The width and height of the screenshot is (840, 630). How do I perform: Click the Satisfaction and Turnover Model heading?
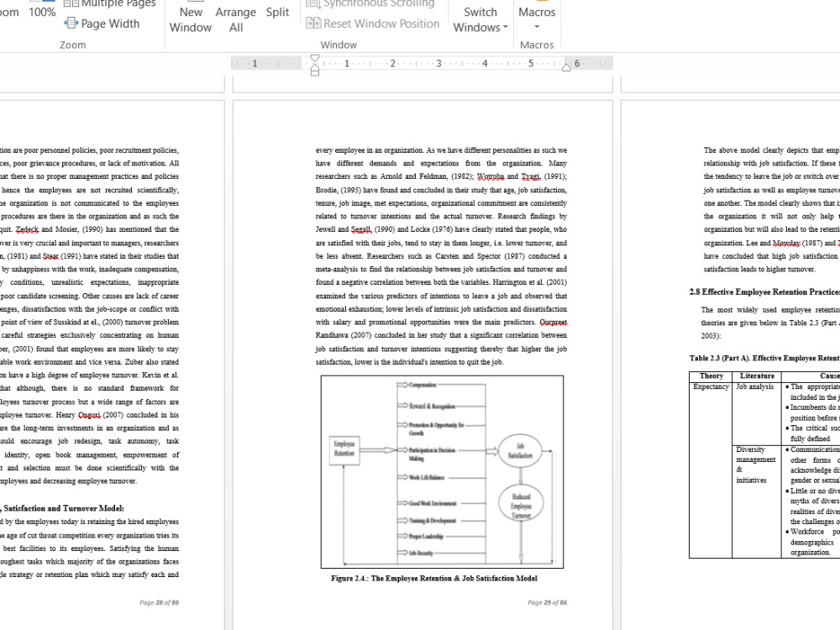(x=62, y=508)
